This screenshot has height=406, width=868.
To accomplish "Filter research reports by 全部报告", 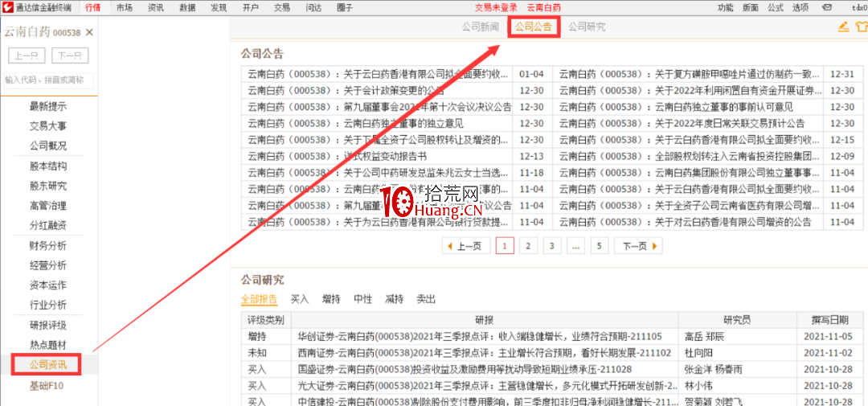I will [259, 300].
